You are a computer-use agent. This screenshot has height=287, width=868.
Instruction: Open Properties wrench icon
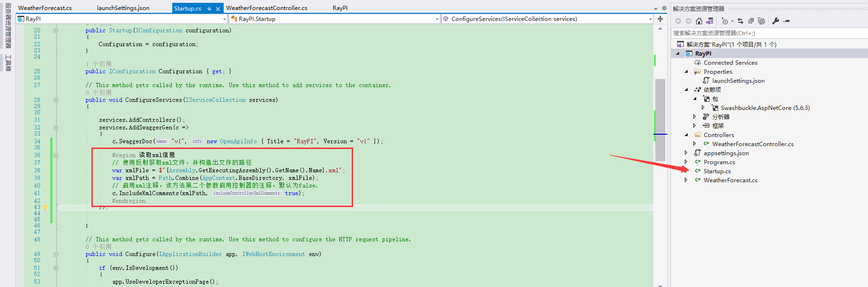click(776, 21)
